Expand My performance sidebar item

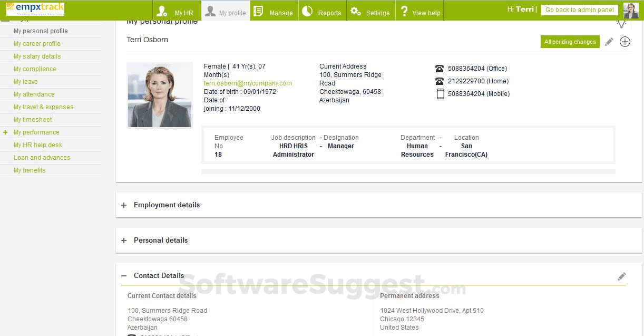click(5, 132)
